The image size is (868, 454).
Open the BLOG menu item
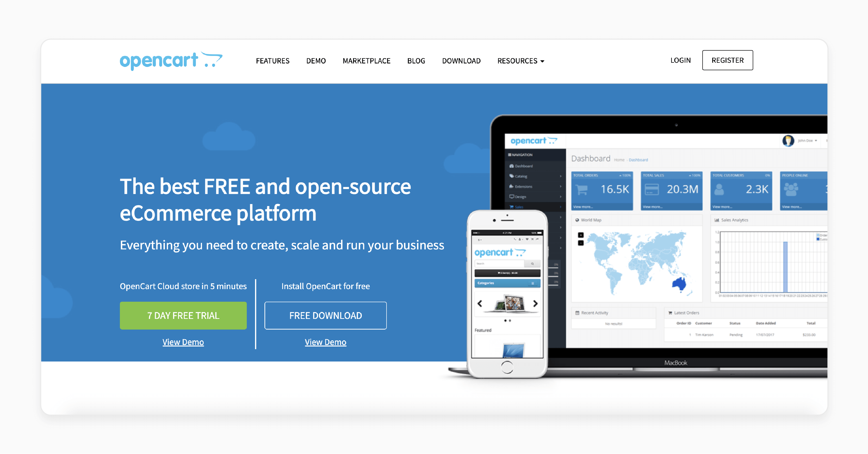pos(416,60)
